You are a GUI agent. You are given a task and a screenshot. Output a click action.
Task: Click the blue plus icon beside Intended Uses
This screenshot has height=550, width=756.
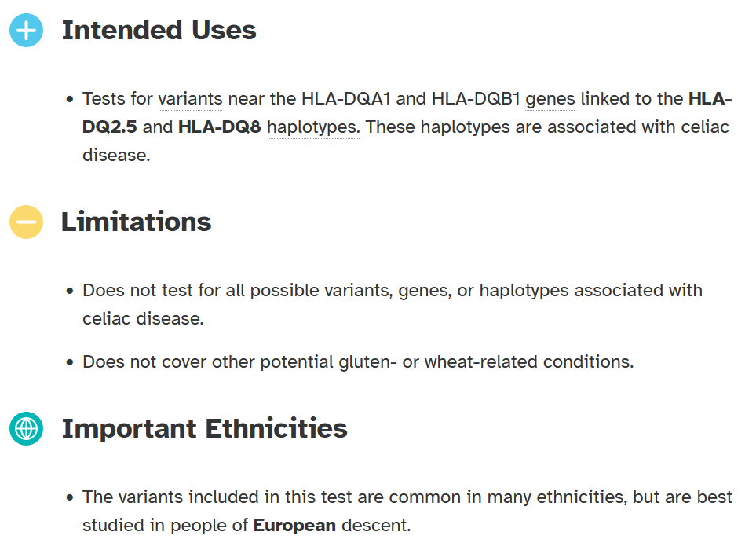pyautogui.click(x=26, y=31)
